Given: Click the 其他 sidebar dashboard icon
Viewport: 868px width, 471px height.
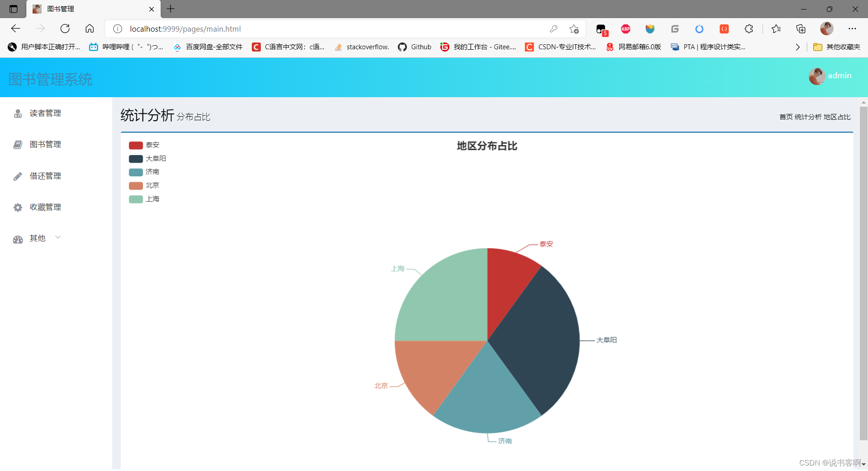Looking at the screenshot, I should tap(18, 239).
